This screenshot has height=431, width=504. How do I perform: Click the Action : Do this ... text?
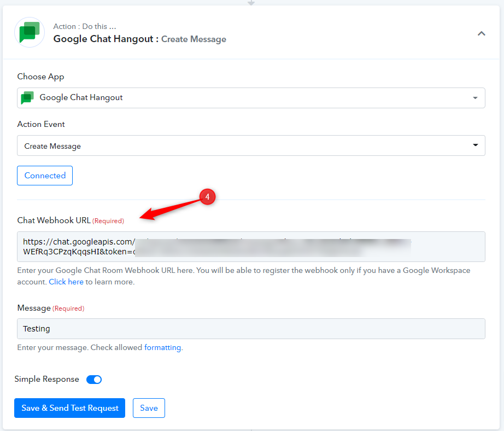click(x=85, y=26)
